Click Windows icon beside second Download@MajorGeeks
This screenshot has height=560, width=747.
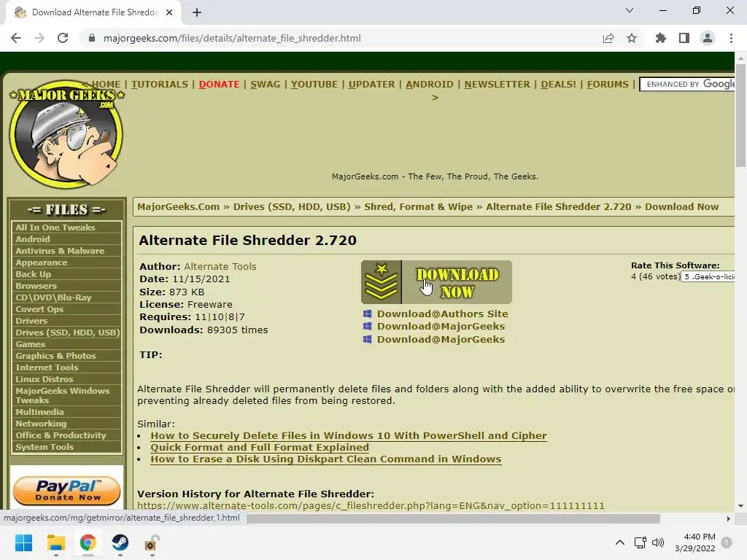[x=368, y=339]
